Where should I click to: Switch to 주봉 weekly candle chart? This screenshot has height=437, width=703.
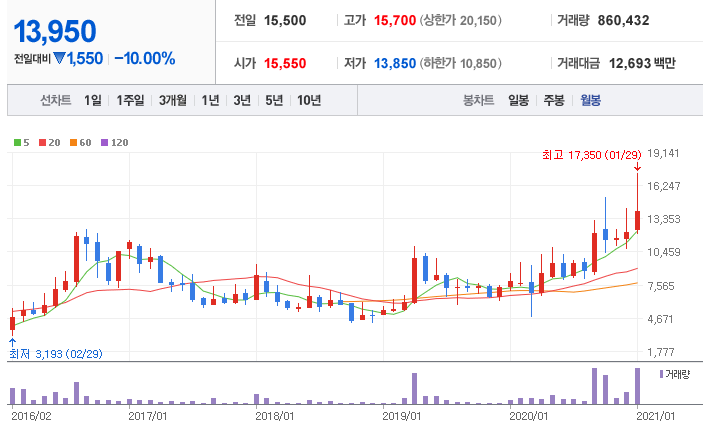[554, 100]
